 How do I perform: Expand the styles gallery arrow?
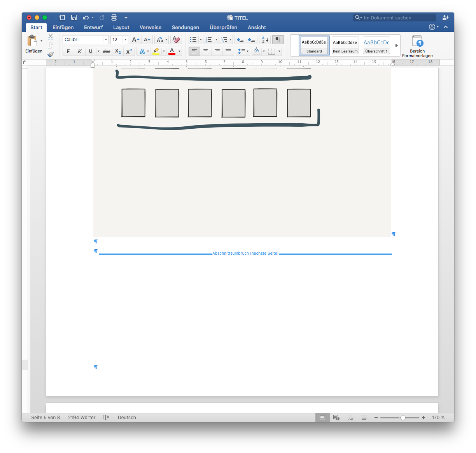(x=396, y=45)
